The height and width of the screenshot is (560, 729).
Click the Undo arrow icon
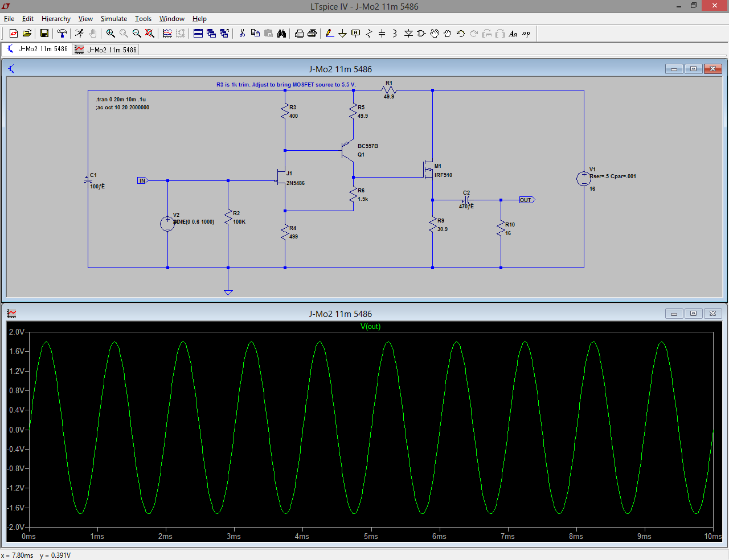(x=461, y=34)
